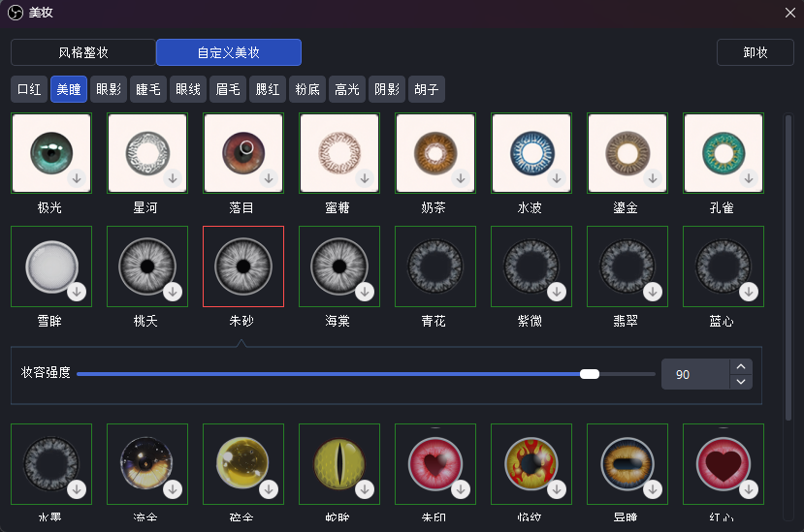The height and width of the screenshot is (532, 804).
Task: Select the 孔雀 green lens
Action: coord(723,152)
